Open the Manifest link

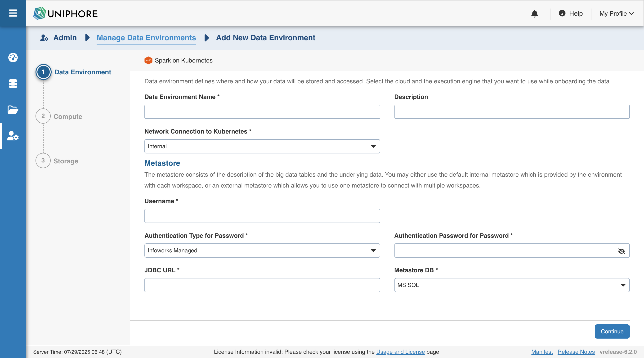[542, 352]
